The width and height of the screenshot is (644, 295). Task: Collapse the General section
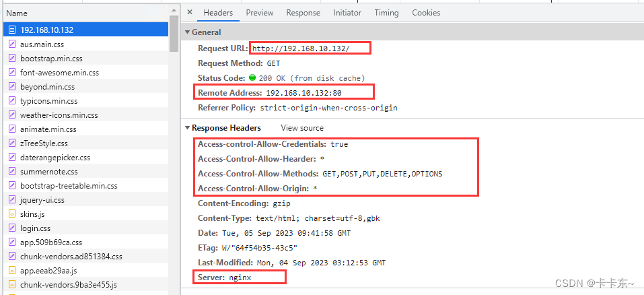point(188,32)
